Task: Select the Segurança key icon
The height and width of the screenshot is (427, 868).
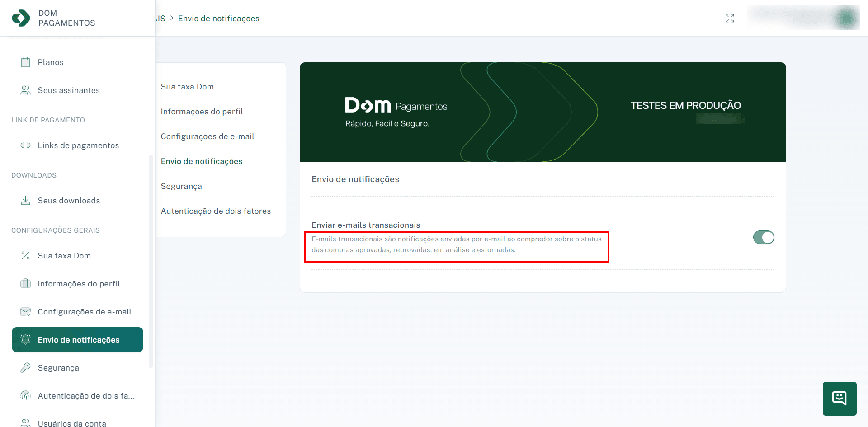Action: coord(26,367)
